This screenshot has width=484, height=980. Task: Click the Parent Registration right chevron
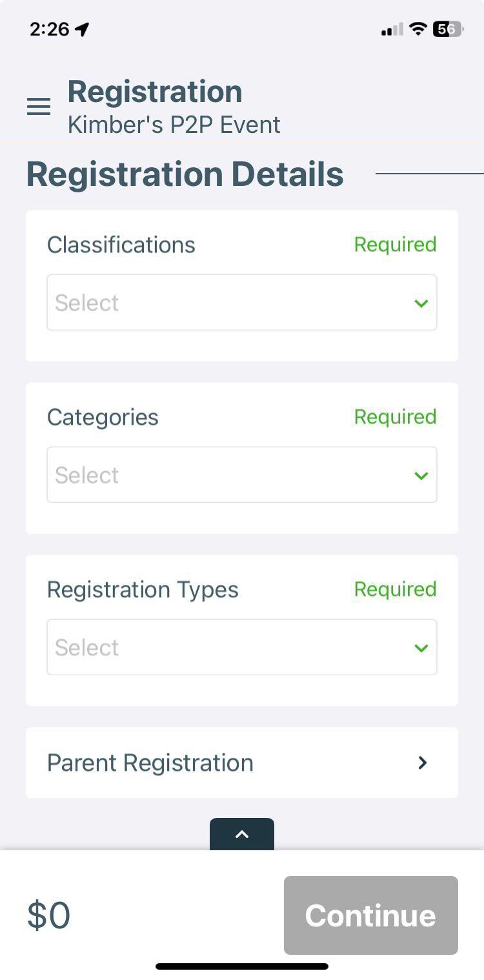pos(423,763)
